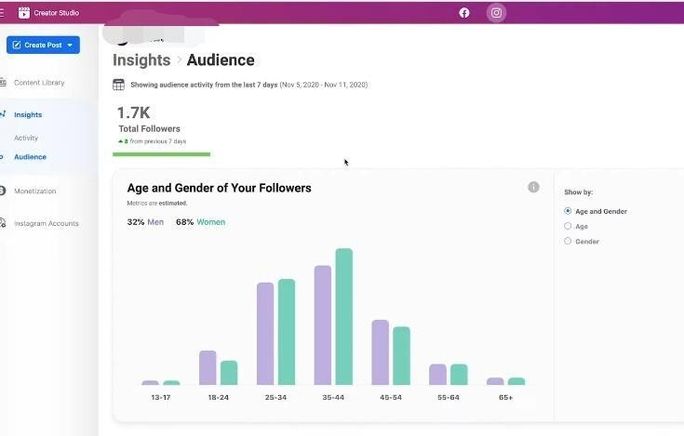Click the 25-34 age axis label

coord(276,398)
